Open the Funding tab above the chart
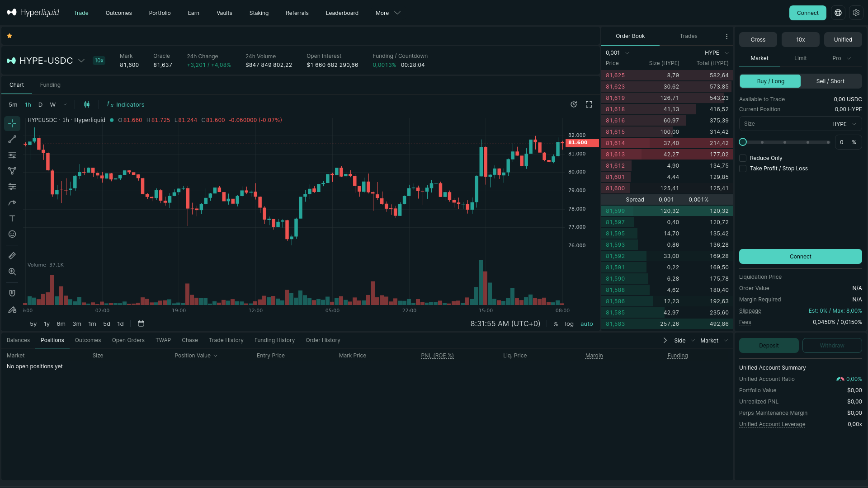The width and height of the screenshot is (868, 488). [x=50, y=85]
